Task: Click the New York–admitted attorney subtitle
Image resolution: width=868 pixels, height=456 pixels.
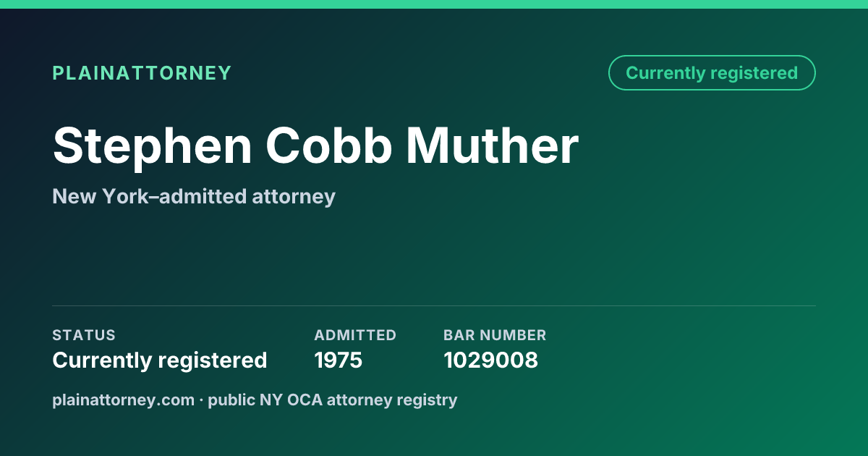Action: pyautogui.click(x=194, y=196)
